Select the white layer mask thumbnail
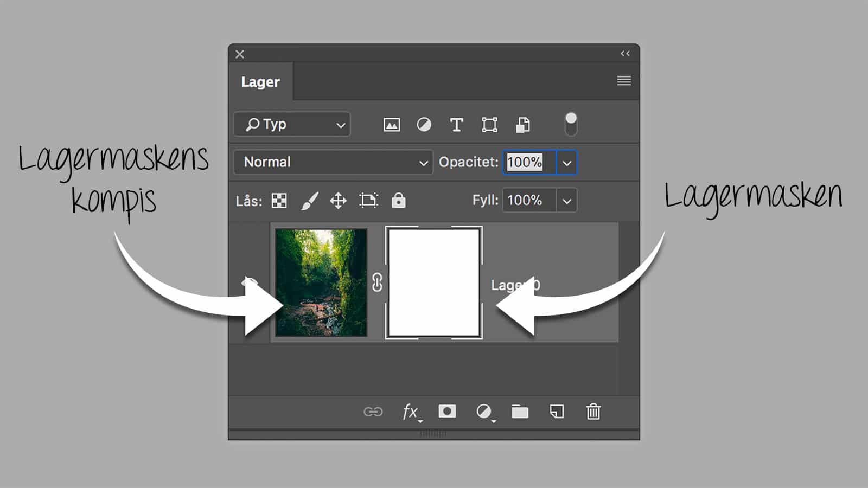868x488 pixels. point(434,282)
